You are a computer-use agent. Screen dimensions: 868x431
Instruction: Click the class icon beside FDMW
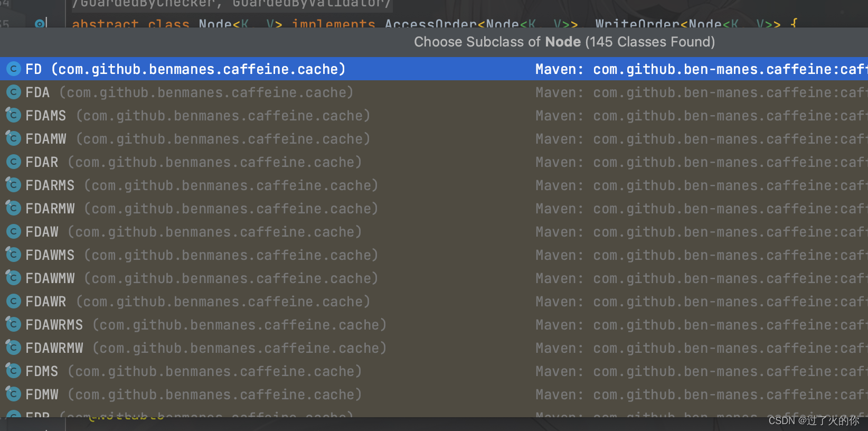pos(13,394)
